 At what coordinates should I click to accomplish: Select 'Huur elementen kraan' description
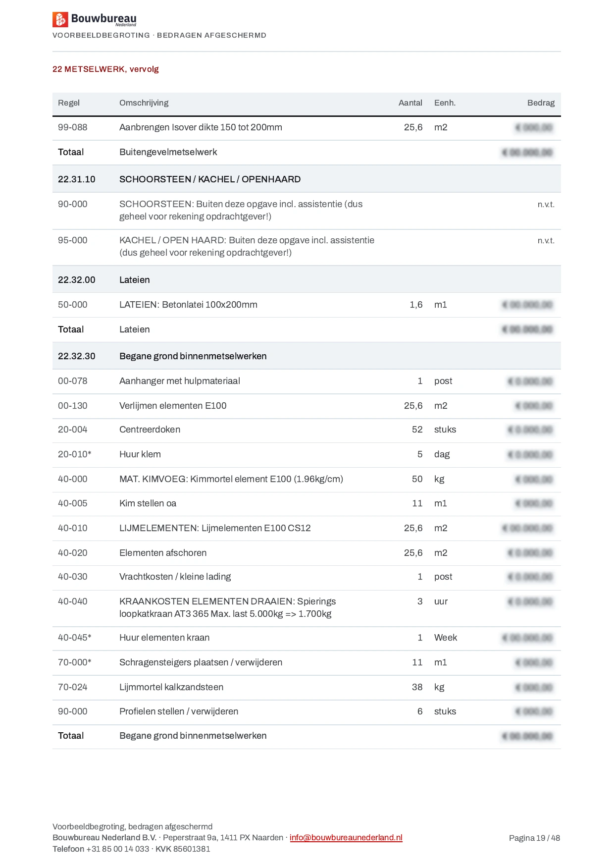click(x=164, y=638)
